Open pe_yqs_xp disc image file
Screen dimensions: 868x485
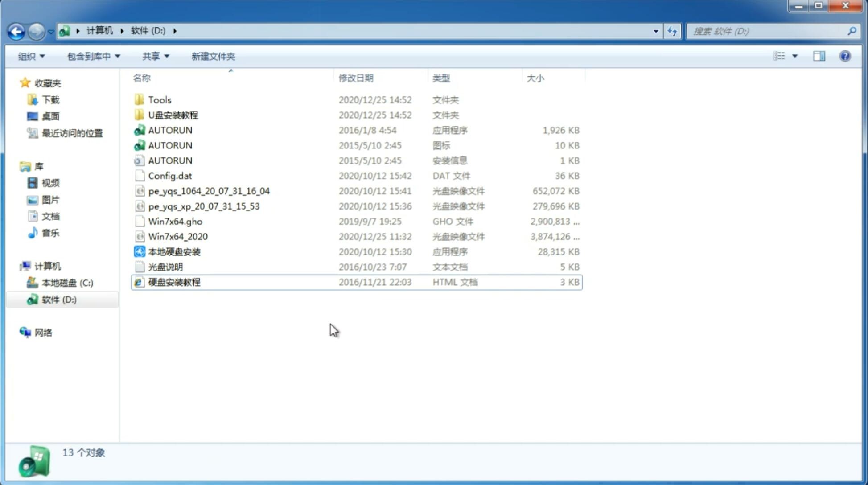pos(204,206)
